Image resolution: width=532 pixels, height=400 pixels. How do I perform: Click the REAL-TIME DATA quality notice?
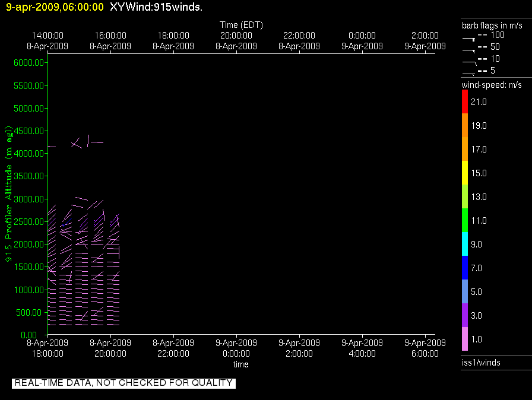click(x=123, y=383)
